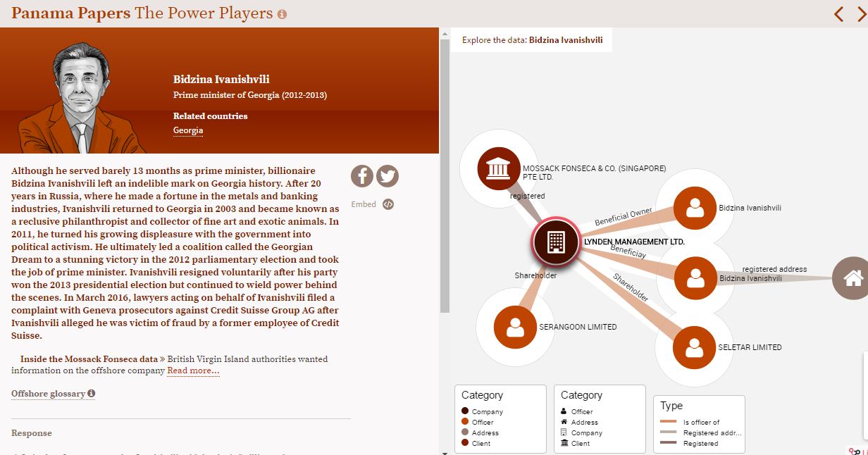Follow the 'Read more...' link
The image size is (868, 455).
(x=193, y=370)
